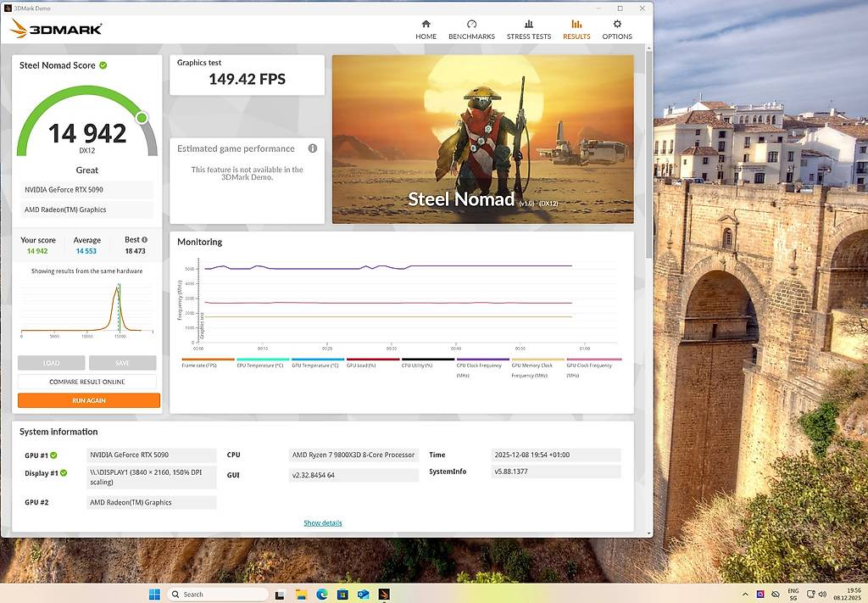
Task: Open the Options gear page
Action: tap(617, 30)
